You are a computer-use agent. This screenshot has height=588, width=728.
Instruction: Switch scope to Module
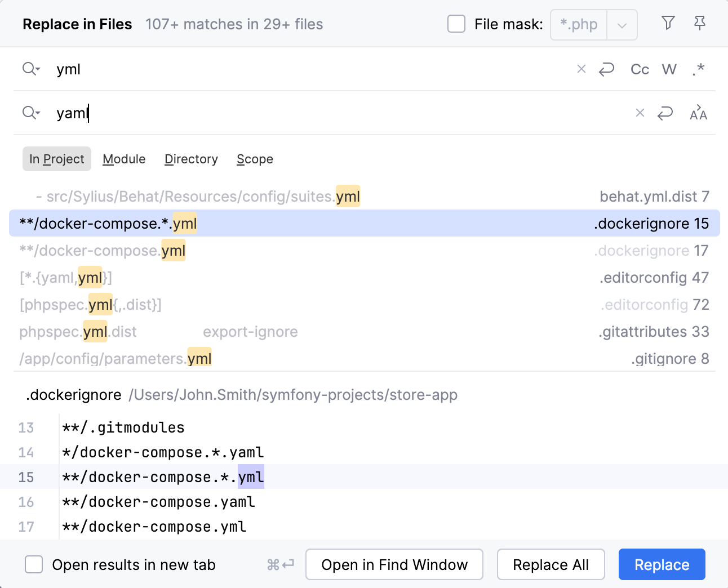click(124, 159)
